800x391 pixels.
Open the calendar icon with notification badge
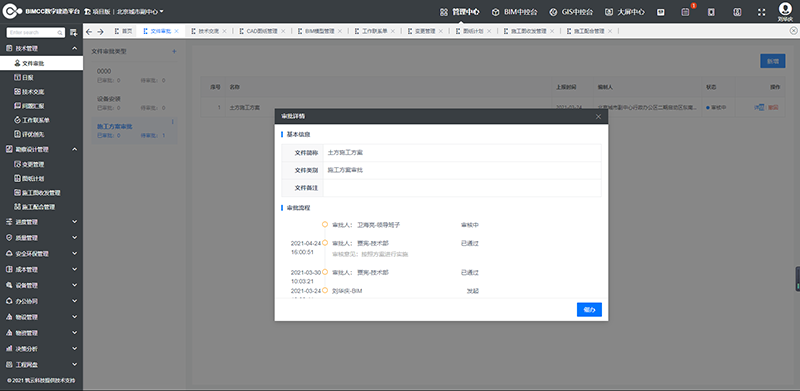point(685,12)
